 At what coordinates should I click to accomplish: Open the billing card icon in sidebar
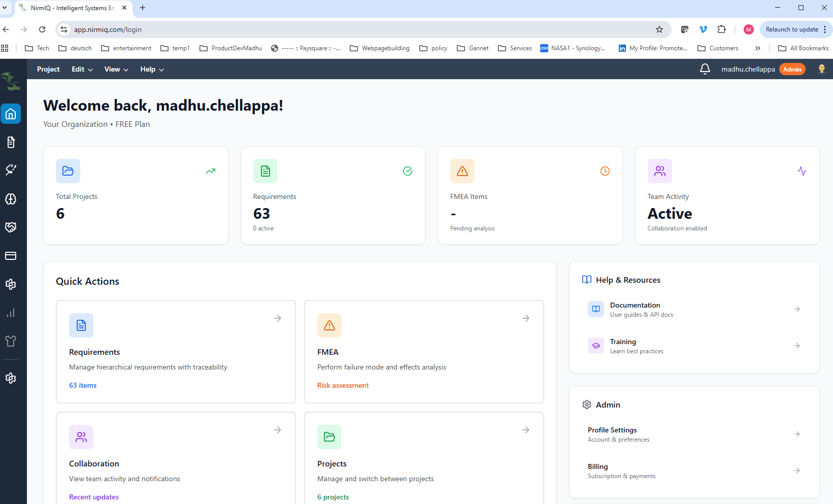11,256
